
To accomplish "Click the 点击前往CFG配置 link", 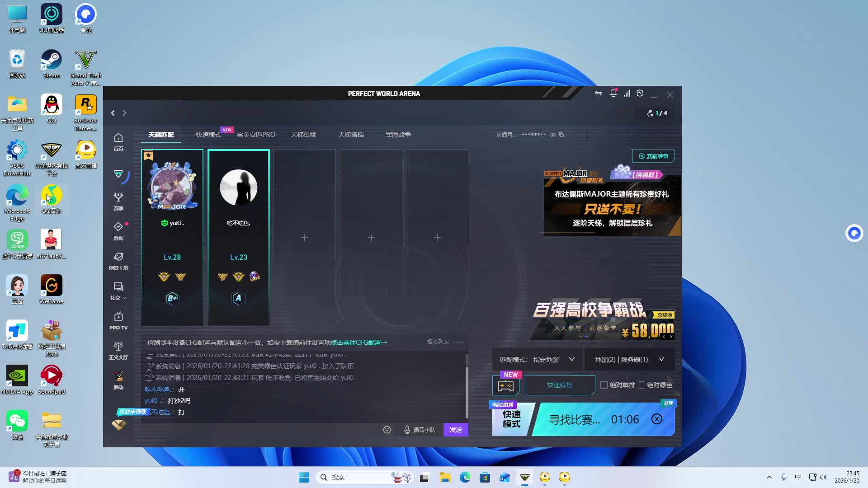I will tap(359, 343).
